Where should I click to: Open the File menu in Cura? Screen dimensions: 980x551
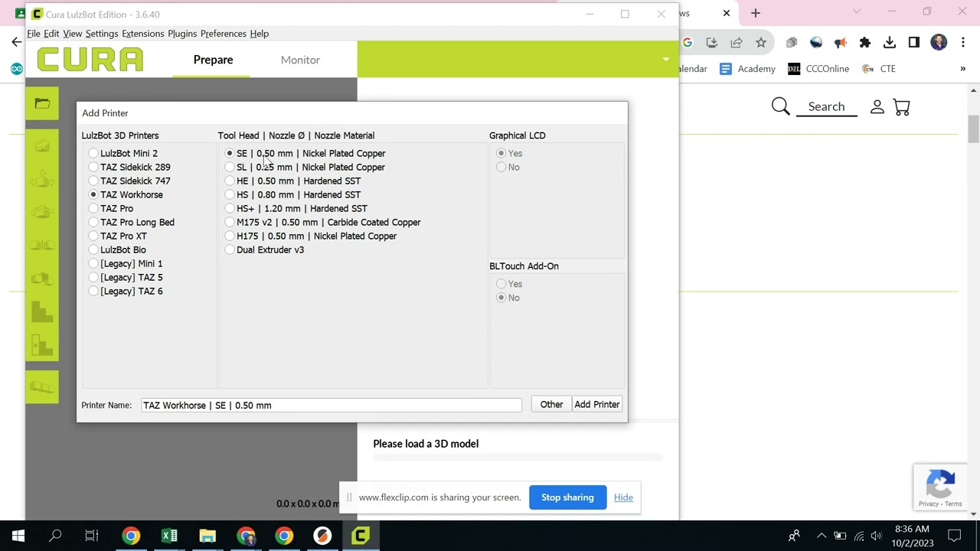coord(34,34)
